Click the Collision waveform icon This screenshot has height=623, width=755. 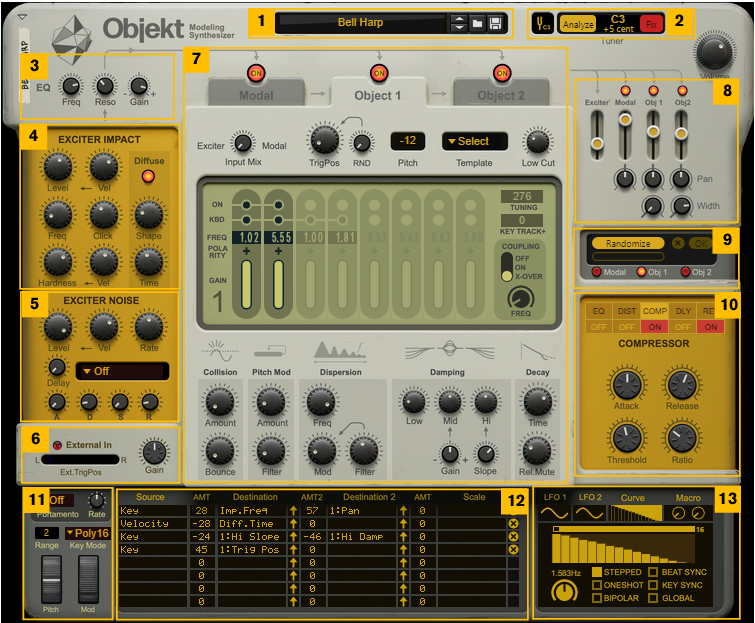coord(221,349)
